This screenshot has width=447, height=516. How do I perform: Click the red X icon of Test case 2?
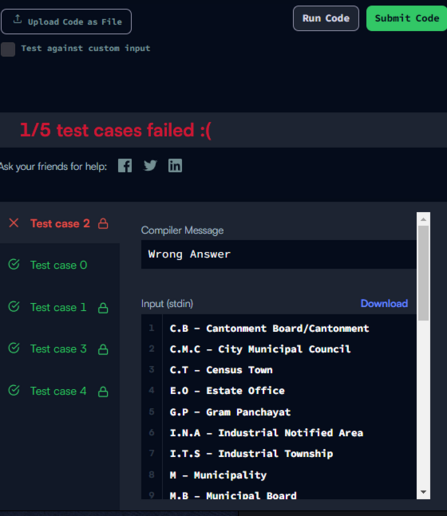tap(14, 223)
